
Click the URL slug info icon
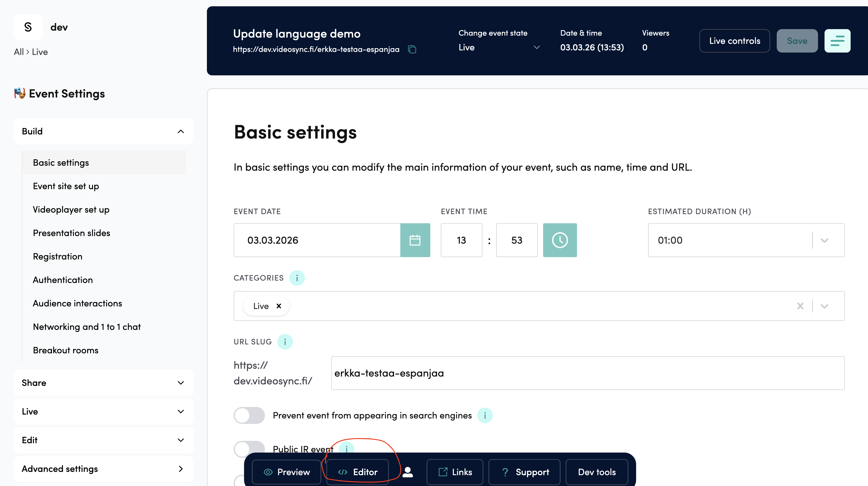tap(285, 342)
